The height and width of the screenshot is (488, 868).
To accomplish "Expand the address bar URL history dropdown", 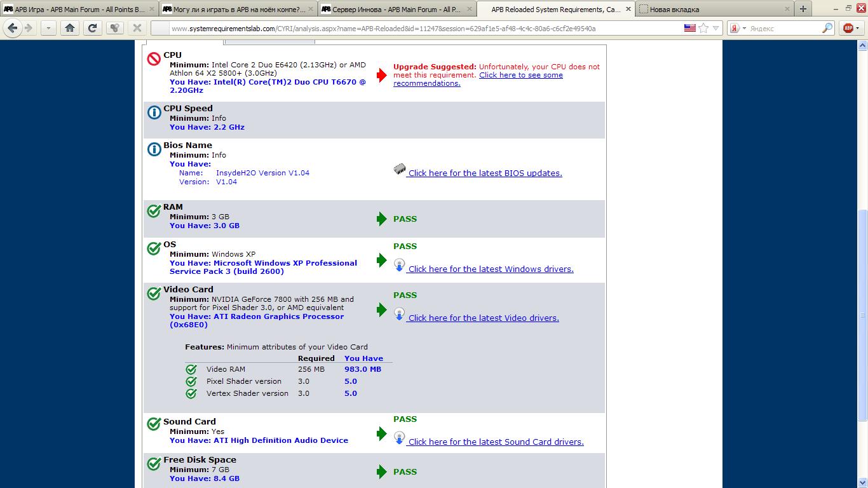I will (716, 28).
